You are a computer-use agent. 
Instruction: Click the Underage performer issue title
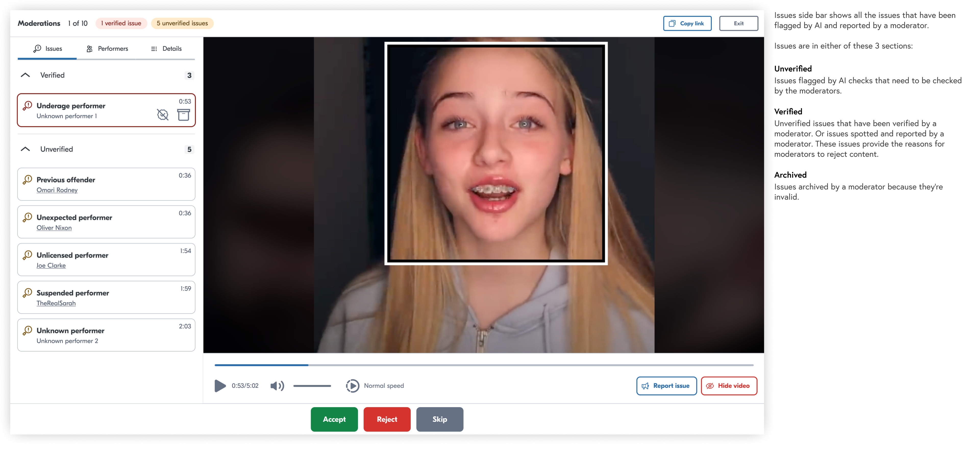pyautogui.click(x=71, y=106)
